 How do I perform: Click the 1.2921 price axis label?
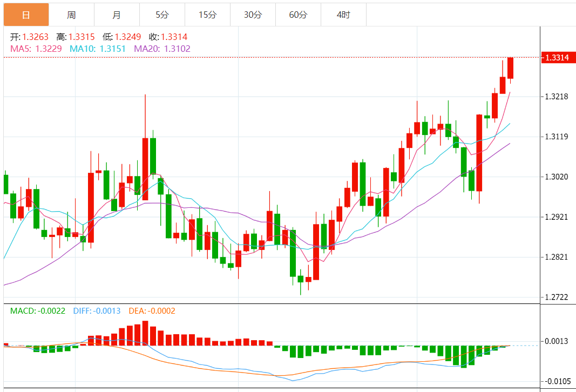[x=557, y=217]
